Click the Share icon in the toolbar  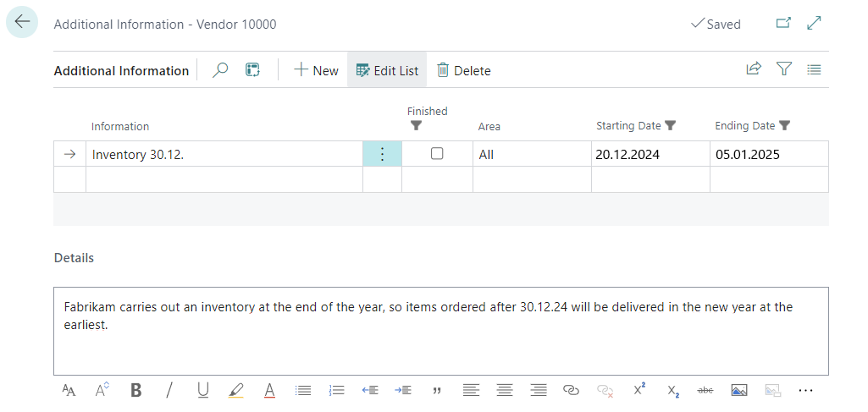pos(753,70)
